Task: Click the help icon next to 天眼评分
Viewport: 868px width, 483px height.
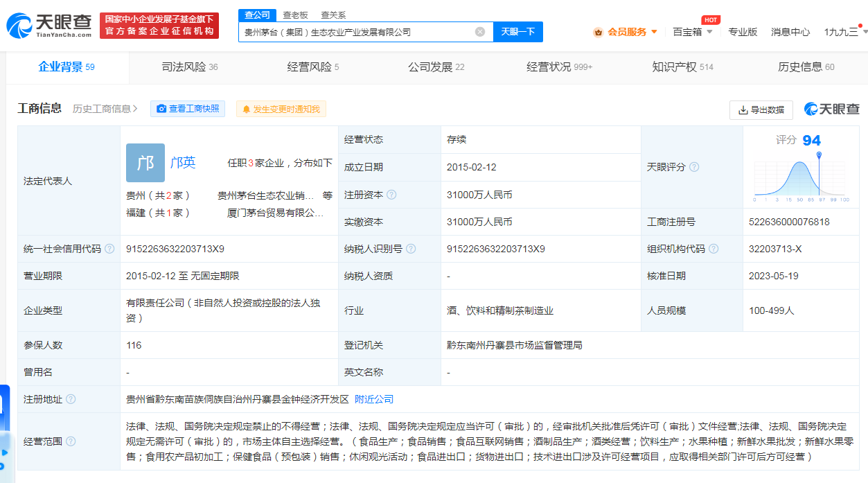Action: coord(694,167)
